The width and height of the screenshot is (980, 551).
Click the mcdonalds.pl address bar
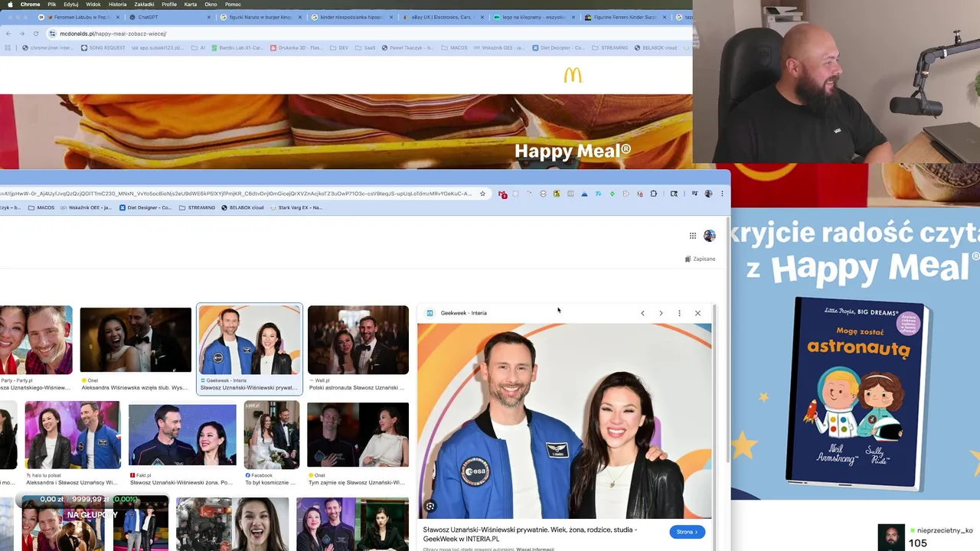point(367,34)
